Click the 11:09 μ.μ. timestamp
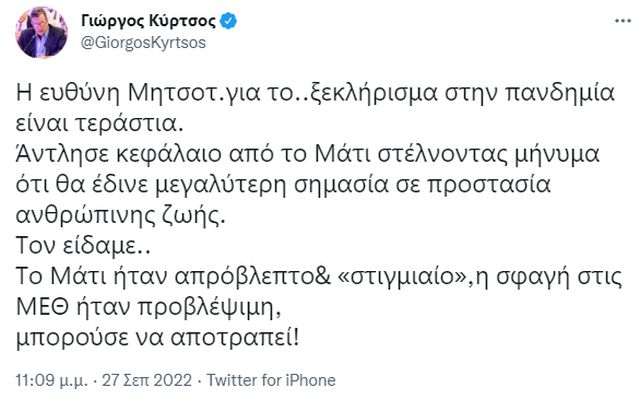 click(x=51, y=380)
